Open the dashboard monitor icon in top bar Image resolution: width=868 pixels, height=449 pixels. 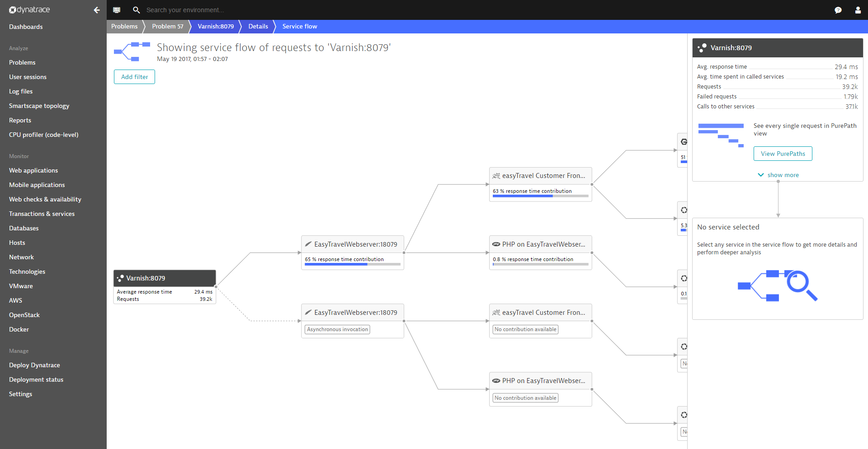117,10
